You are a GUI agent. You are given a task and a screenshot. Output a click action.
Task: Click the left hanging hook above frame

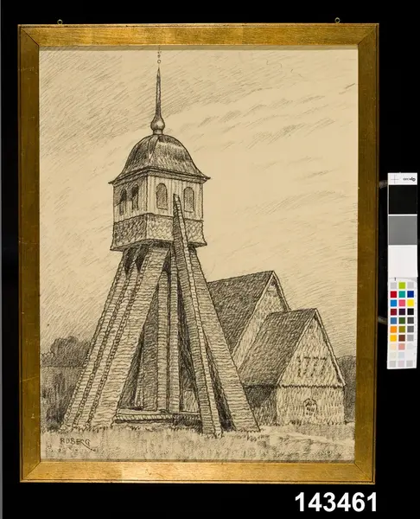[x=60, y=22]
